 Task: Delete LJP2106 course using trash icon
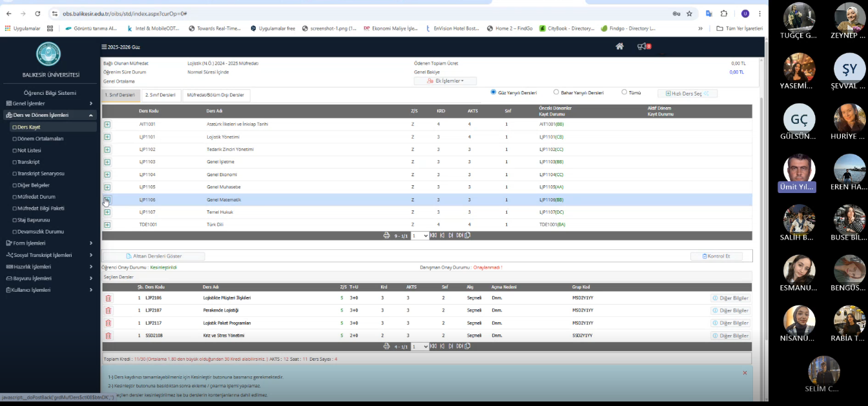tap(108, 298)
